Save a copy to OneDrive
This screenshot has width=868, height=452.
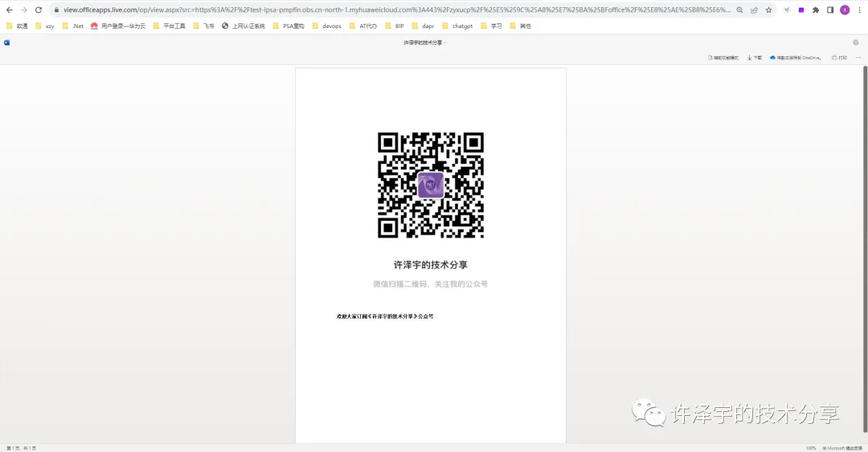click(796, 58)
